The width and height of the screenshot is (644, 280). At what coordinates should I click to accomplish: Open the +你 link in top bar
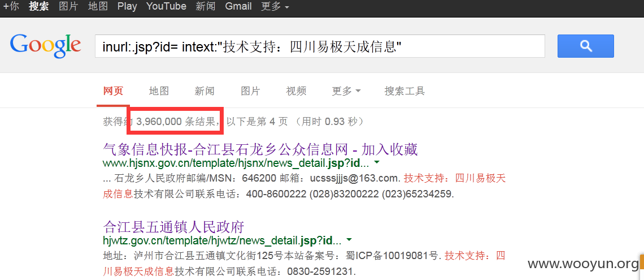11,6
